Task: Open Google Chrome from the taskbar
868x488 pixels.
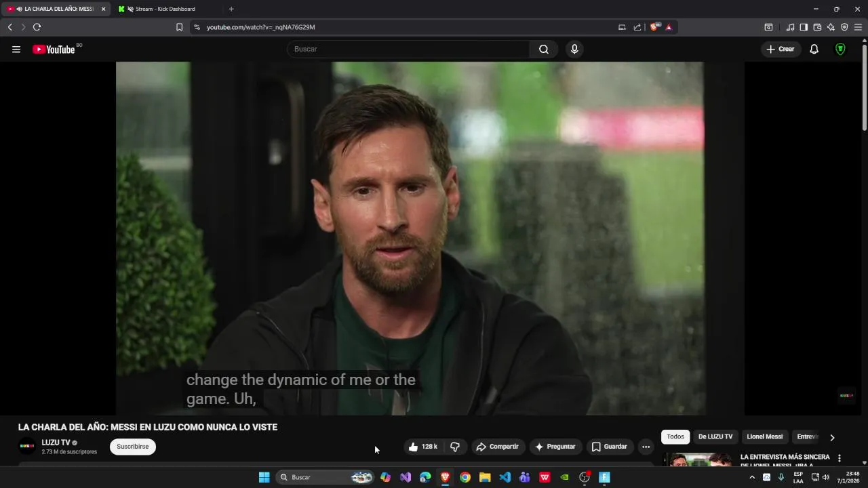Action: [465, 477]
